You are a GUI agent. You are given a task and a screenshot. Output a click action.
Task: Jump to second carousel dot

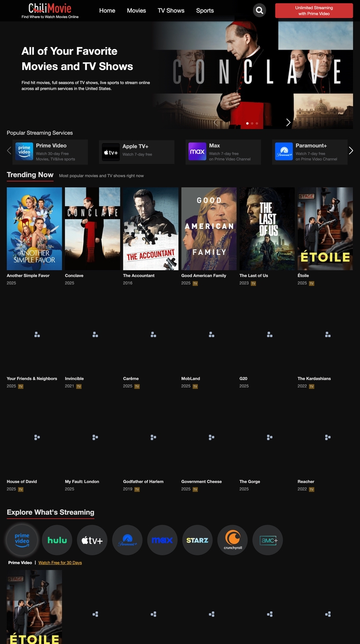pos(252,123)
